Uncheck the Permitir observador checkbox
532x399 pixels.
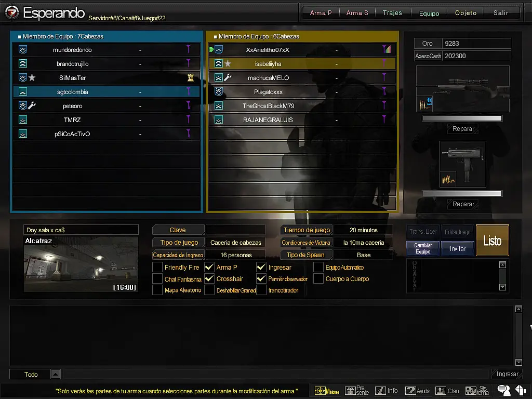tap(261, 278)
